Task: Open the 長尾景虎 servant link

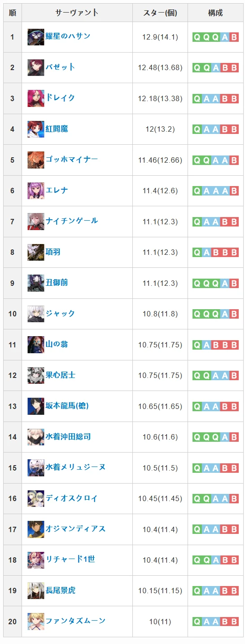Action: (61, 590)
